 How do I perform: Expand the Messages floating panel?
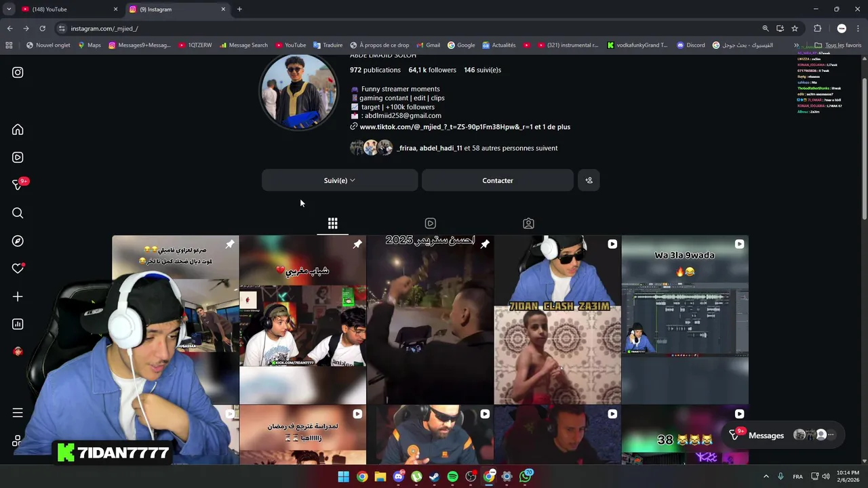(785, 435)
